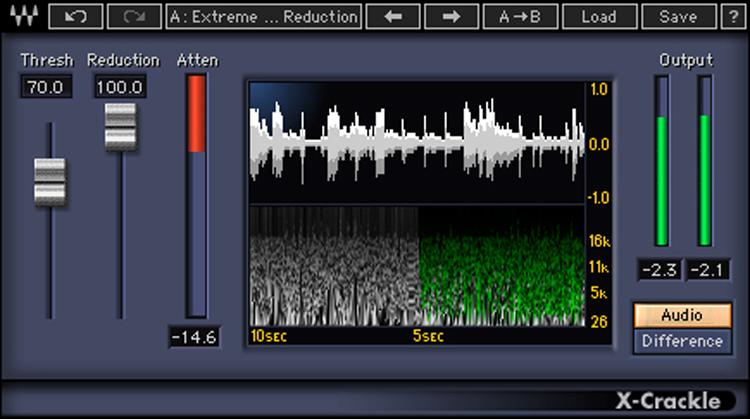Open the Save preset menu
The width and height of the screenshot is (750, 419).
coord(677,17)
